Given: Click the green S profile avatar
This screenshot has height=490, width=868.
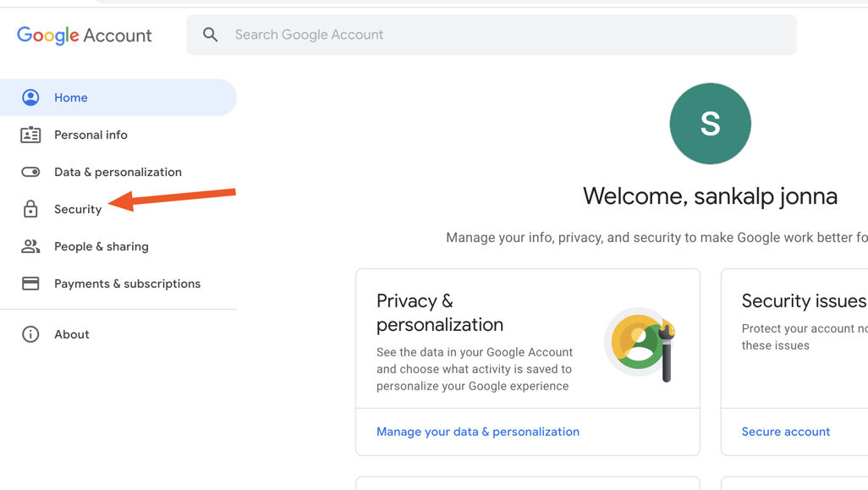Looking at the screenshot, I should click(710, 124).
